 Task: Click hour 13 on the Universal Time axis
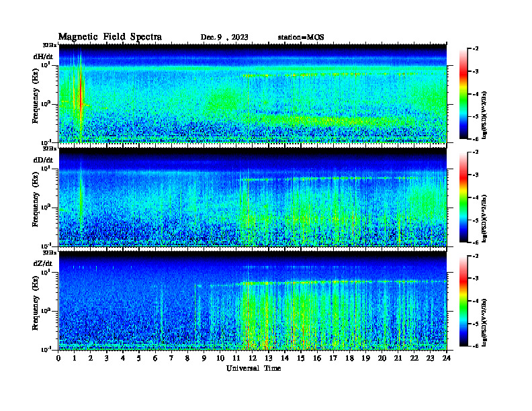click(x=269, y=358)
